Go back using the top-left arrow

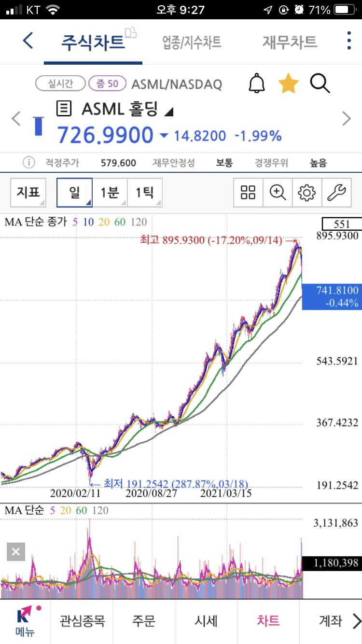[x=28, y=41]
